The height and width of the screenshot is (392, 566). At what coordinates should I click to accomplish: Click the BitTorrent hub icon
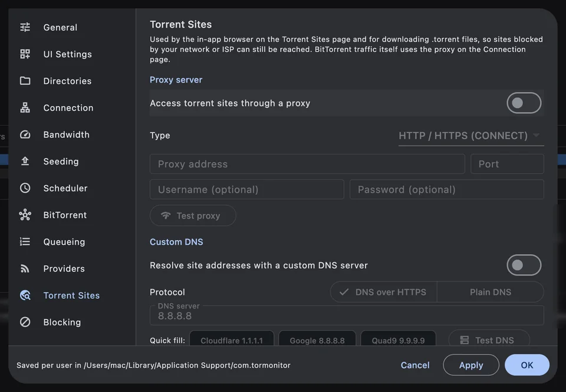pos(25,215)
